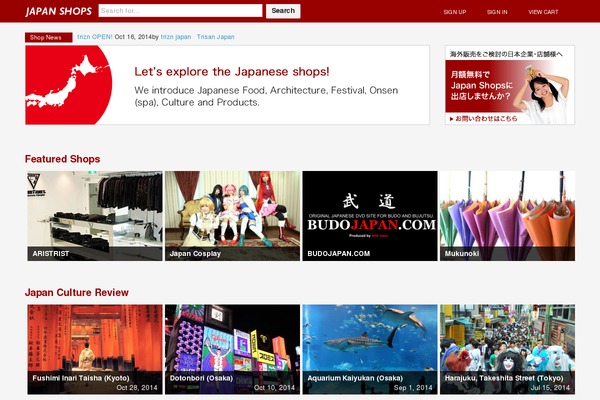This screenshot has width=600, height=400.
Task: Click the Japan Culture Review heading
Action: [x=77, y=292]
